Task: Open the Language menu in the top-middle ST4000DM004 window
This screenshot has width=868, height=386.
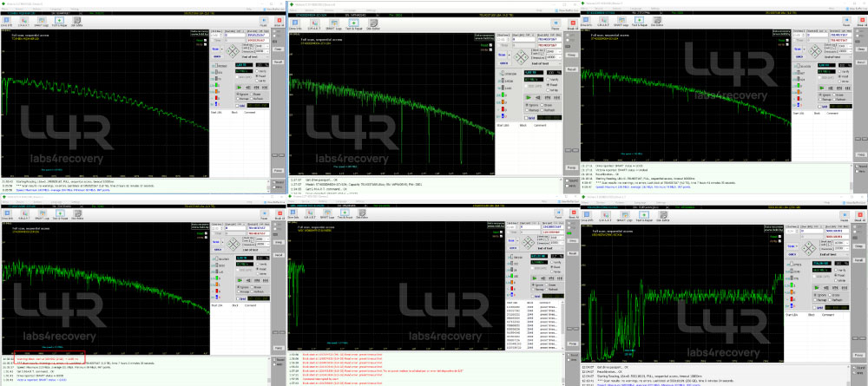Action: tap(350, 10)
